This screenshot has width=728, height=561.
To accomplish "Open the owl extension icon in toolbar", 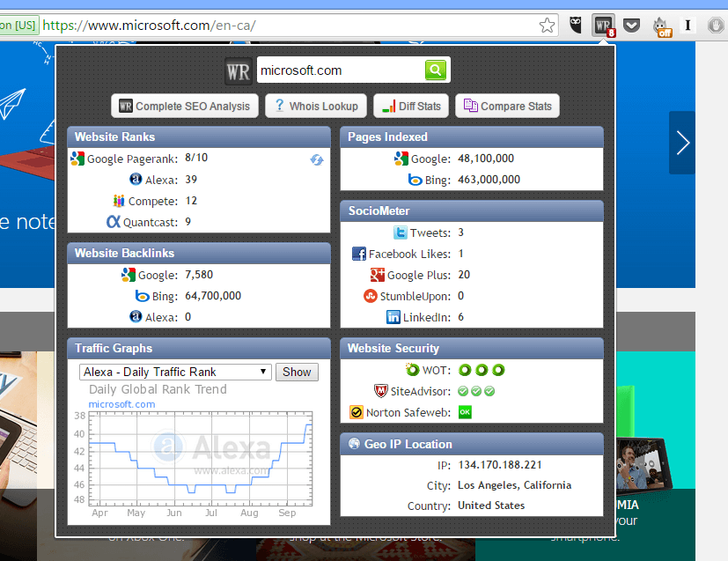I will [x=576, y=25].
